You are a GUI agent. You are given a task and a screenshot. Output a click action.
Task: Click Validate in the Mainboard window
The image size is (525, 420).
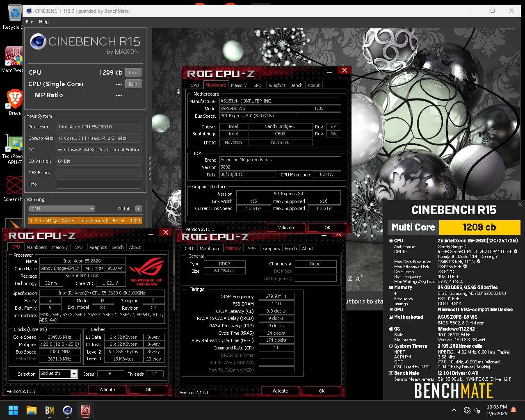pos(286,228)
